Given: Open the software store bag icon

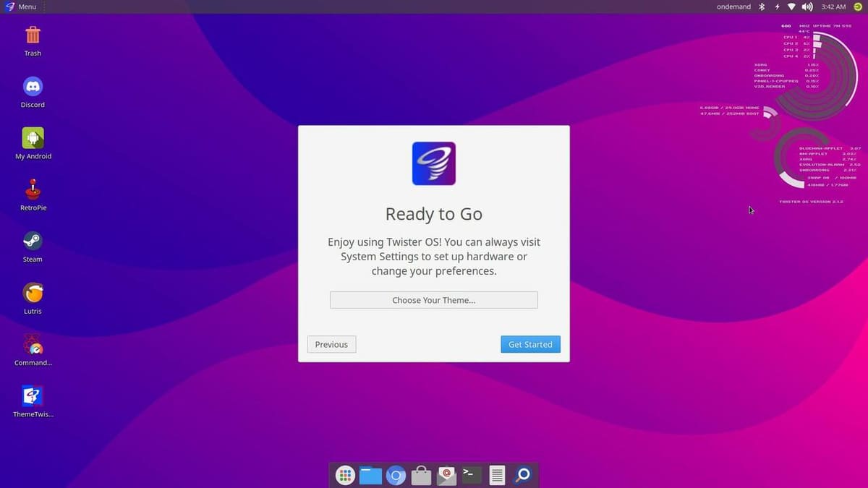Looking at the screenshot, I should [421, 475].
